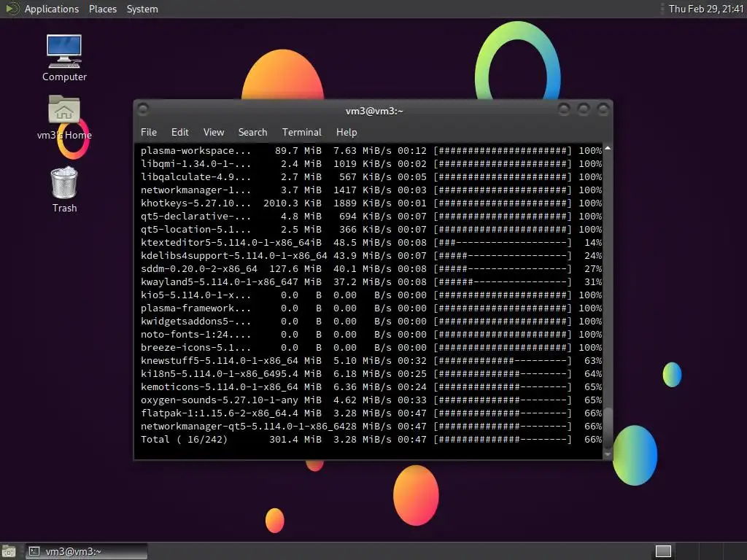Click the networkmanager-qt5-5.114.0-1 line

371,426
